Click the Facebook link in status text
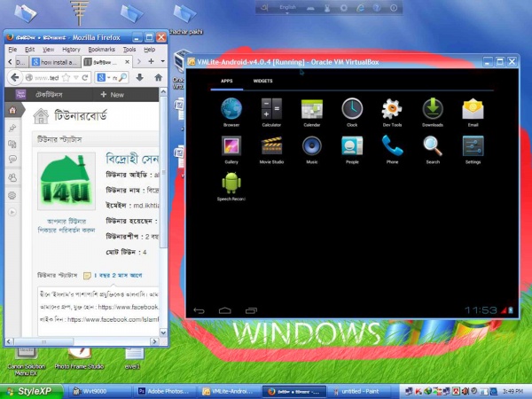 (129, 307)
